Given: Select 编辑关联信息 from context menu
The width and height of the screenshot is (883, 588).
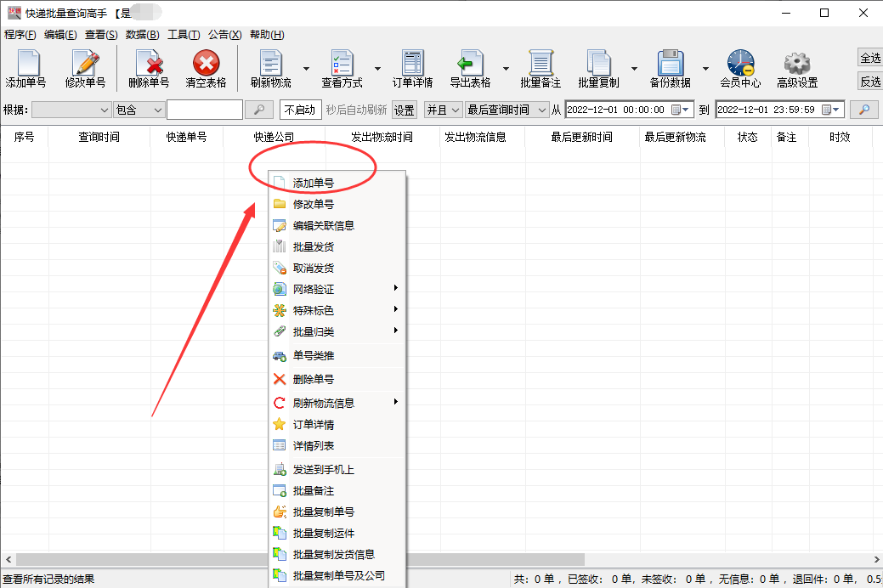Looking at the screenshot, I should pyautogui.click(x=337, y=225).
